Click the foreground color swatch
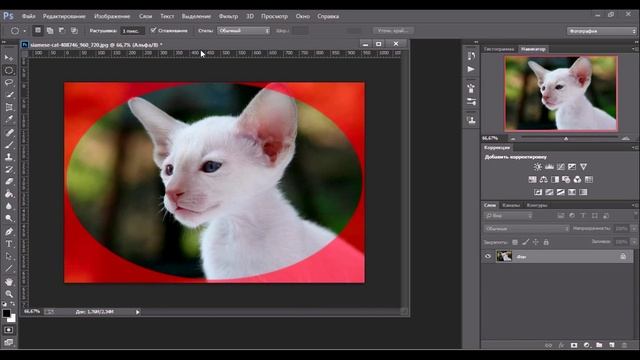Viewport: 640px width, 360px height. 6,313
